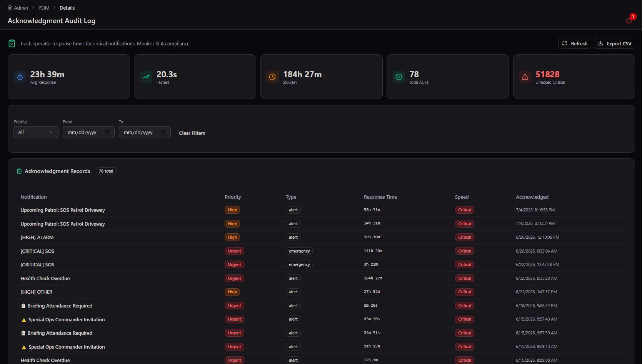Click document icon on Briefing Attendance 9:57:39 AM row
This screenshot has height=364, width=642.
point(23,333)
